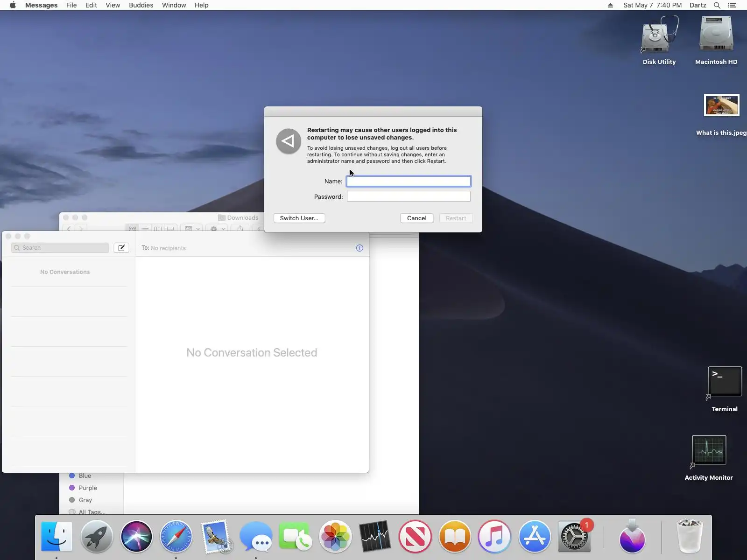Launch Launchpad from the Dock
Viewport: 747px width, 560px height.
tap(97, 537)
